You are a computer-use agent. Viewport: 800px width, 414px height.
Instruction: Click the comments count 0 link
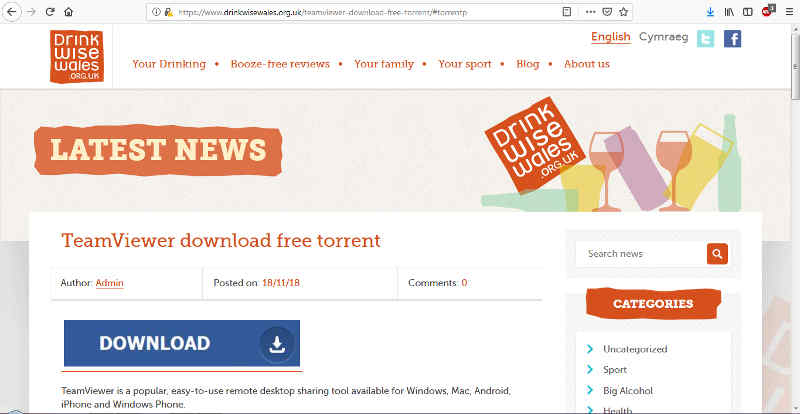point(464,283)
